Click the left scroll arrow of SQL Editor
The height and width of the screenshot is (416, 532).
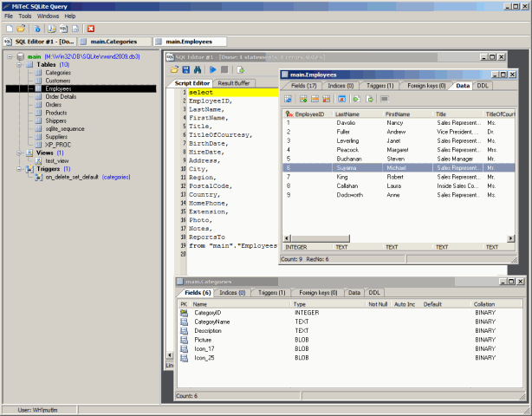[x=169, y=355]
